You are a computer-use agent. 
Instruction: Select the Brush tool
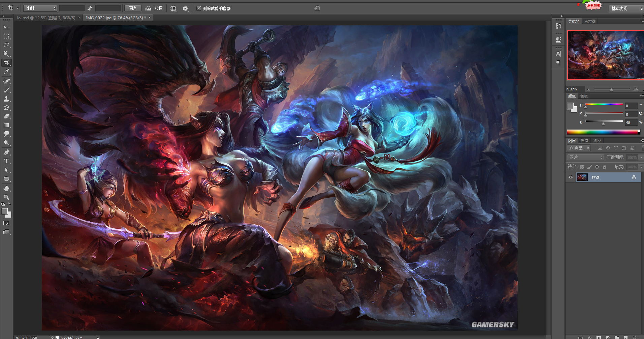[6, 90]
